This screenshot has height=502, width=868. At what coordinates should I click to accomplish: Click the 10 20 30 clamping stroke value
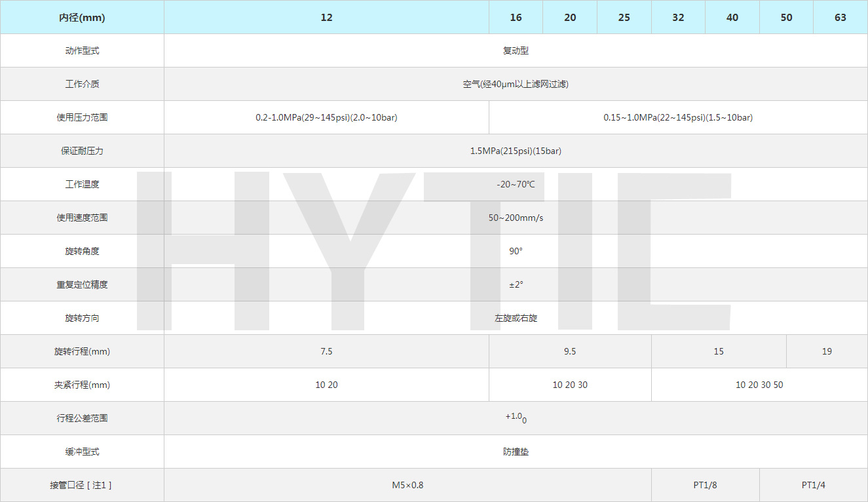(x=570, y=385)
